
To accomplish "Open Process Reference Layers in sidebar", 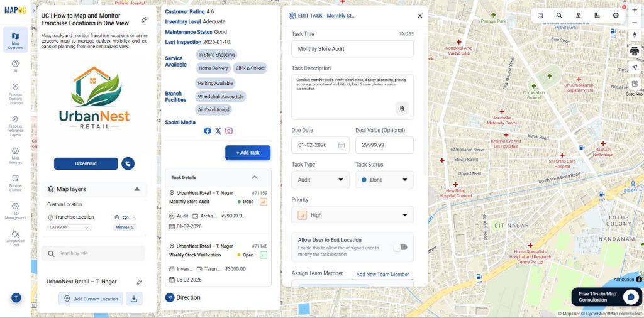I will [x=15, y=126].
